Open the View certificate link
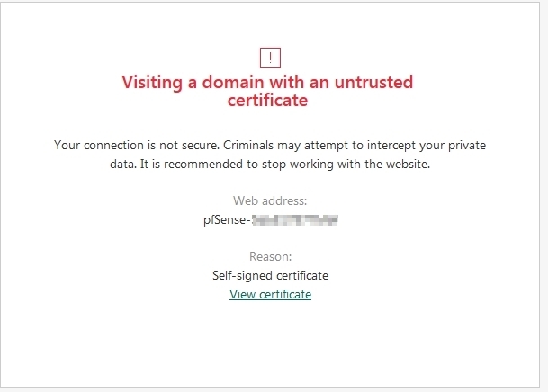Image resolution: width=548 pixels, height=392 pixels. pyautogui.click(x=270, y=294)
